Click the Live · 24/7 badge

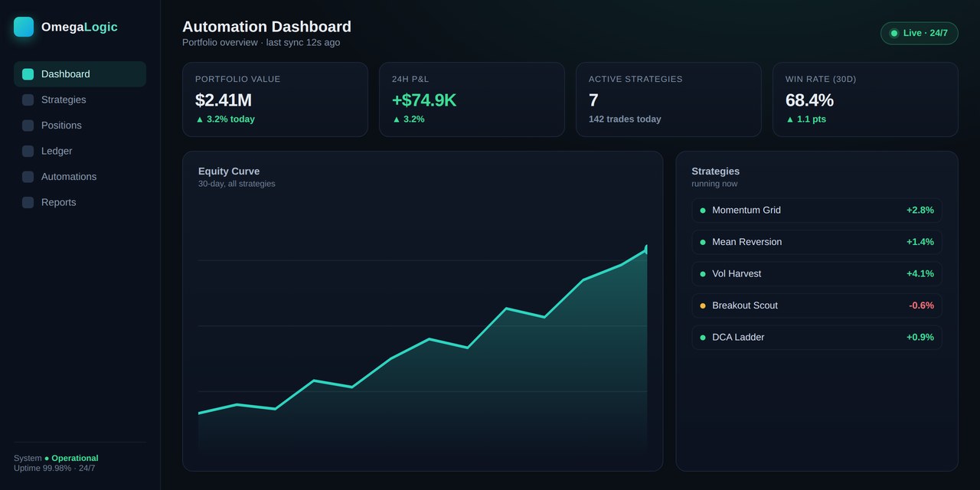[x=920, y=33]
